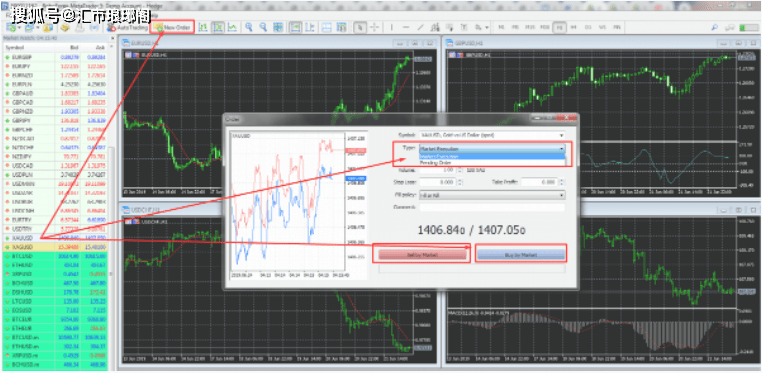Screen dimensions: 762x373
Task: Click the New Order toolbar button
Action: (173, 27)
